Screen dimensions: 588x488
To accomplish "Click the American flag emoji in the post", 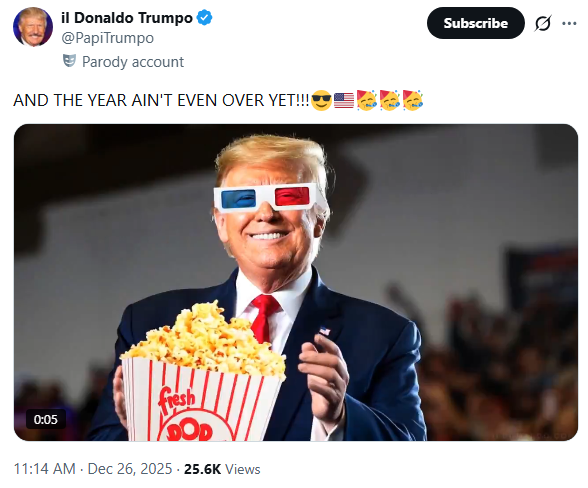I will [344, 101].
